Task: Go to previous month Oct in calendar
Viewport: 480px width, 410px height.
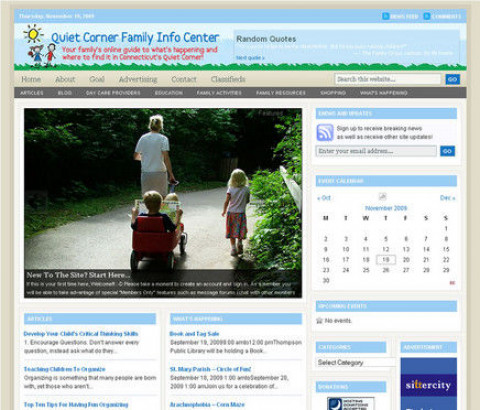Action: pyautogui.click(x=324, y=198)
